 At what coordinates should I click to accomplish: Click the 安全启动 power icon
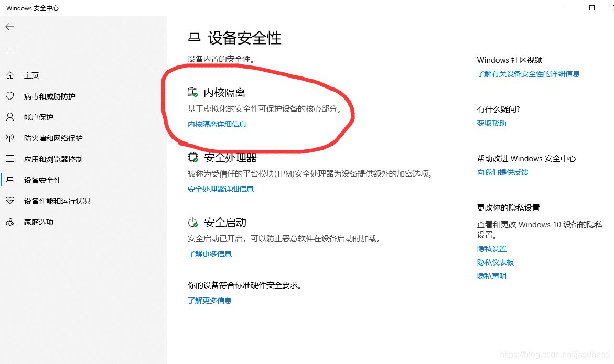point(192,223)
